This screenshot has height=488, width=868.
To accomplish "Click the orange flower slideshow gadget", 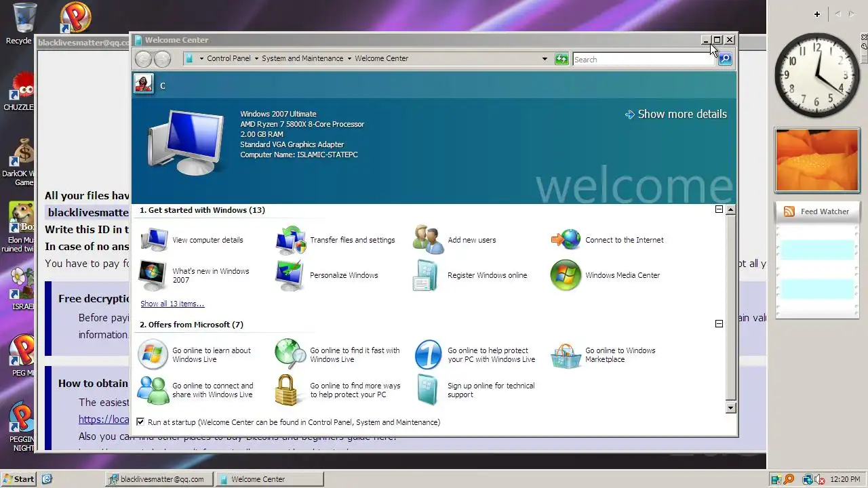I will coord(817,160).
